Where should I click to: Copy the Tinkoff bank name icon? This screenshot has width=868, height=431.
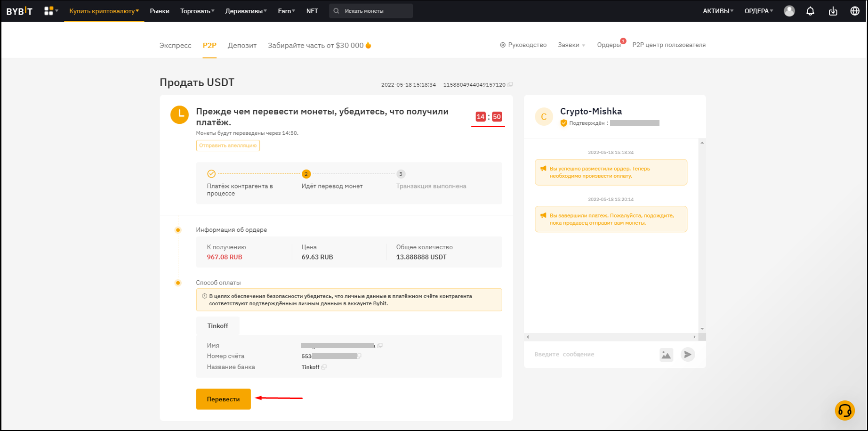pos(324,367)
